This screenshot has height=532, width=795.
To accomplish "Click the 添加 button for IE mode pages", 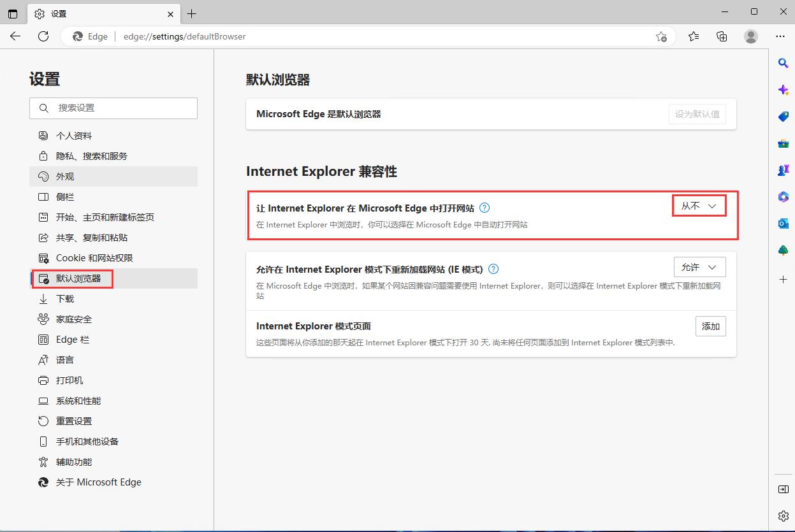I will [710, 326].
